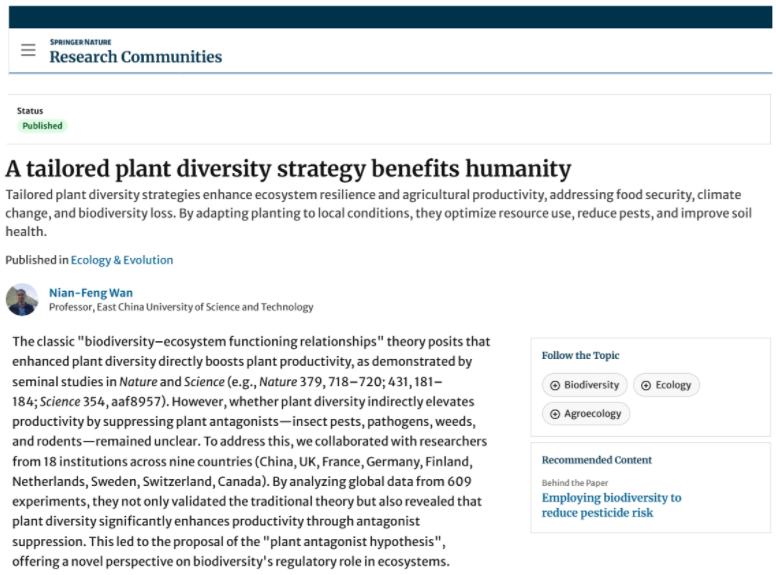Follow the Ecology topic plus icon
The image size is (776, 575).
[x=646, y=385]
